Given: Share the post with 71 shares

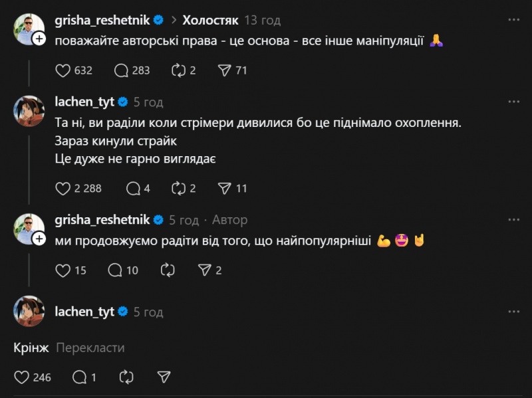Looking at the screenshot, I should pyautogui.click(x=225, y=70).
